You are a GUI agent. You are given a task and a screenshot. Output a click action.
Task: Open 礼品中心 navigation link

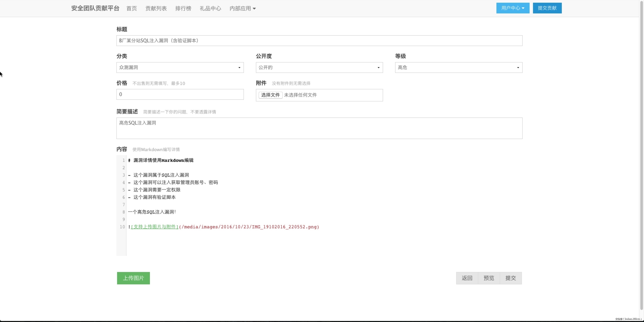(x=210, y=9)
